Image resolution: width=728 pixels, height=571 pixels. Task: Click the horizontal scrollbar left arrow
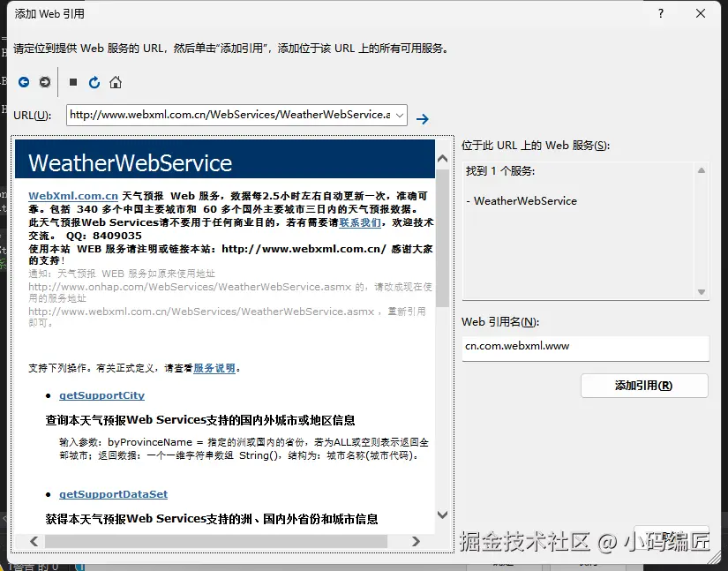tap(34, 541)
